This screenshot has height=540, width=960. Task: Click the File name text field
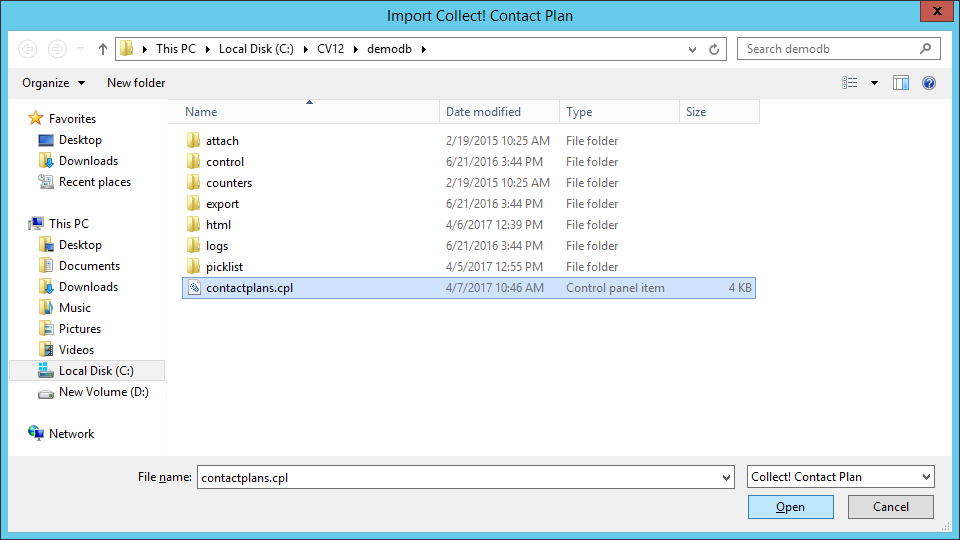[459, 478]
